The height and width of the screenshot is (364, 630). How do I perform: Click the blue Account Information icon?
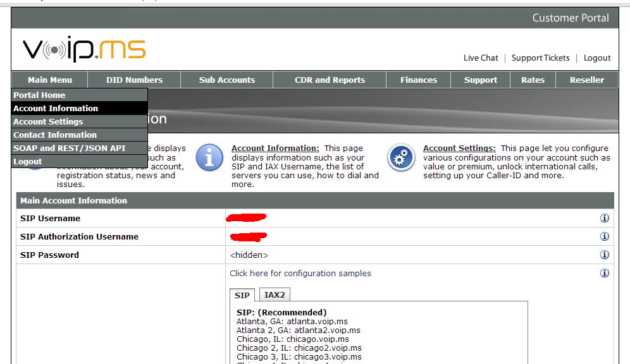pos(209,157)
